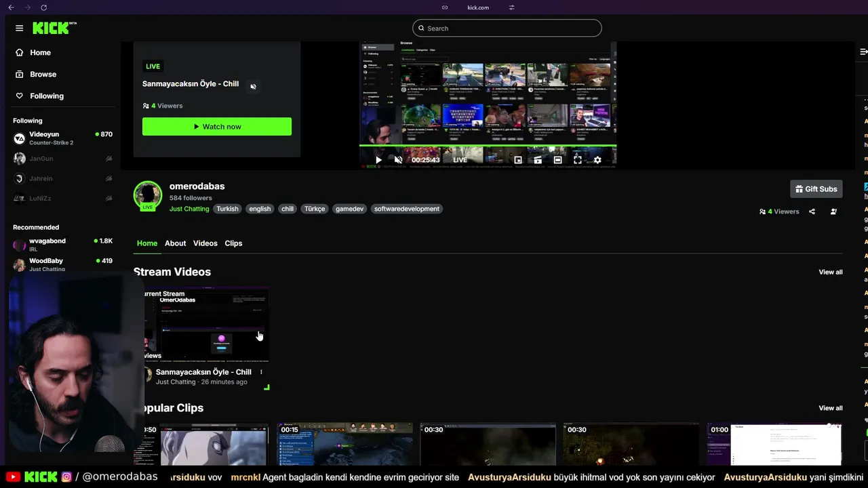Select the chill tag
This screenshot has width=868, height=488.
(288, 209)
